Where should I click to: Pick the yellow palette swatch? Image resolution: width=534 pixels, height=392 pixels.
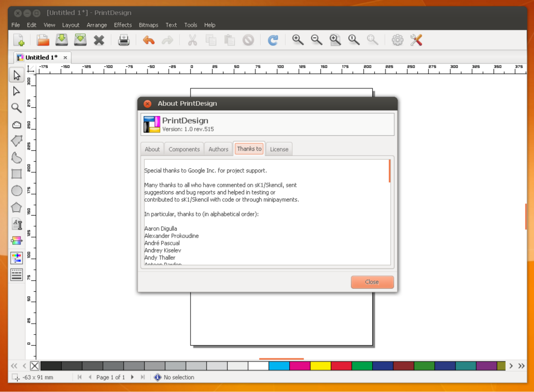[x=320, y=366]
